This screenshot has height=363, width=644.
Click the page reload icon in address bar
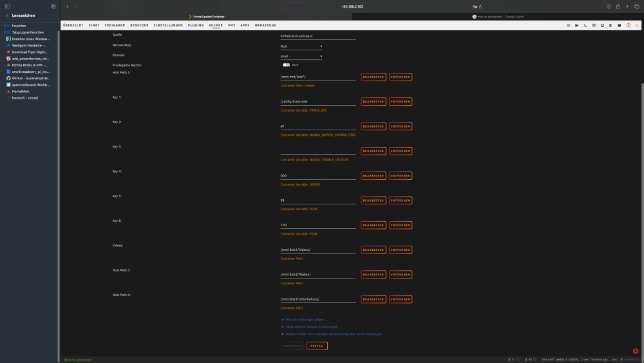point(480,6)
